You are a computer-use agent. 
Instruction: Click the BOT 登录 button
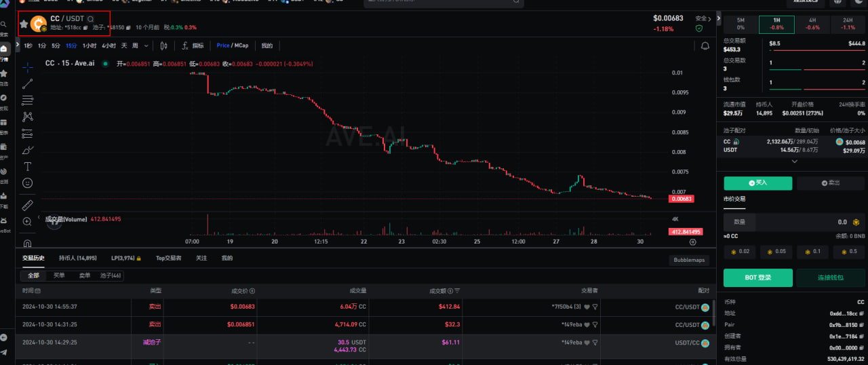tap(757, 277)
